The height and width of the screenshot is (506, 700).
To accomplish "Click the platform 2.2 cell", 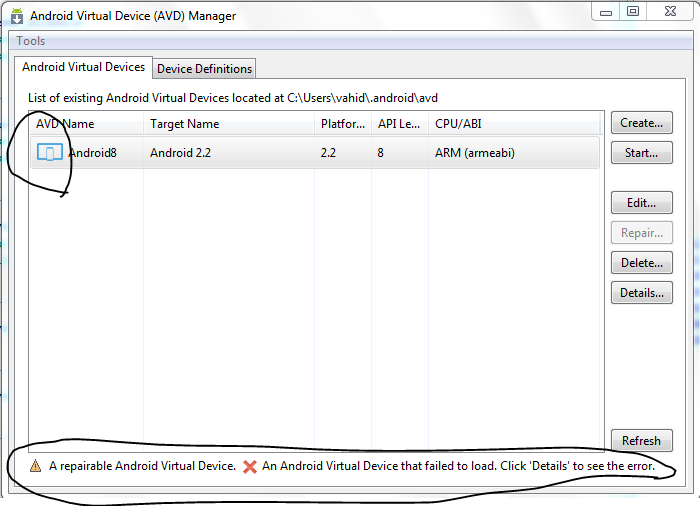I will click(x=328, y=153).
